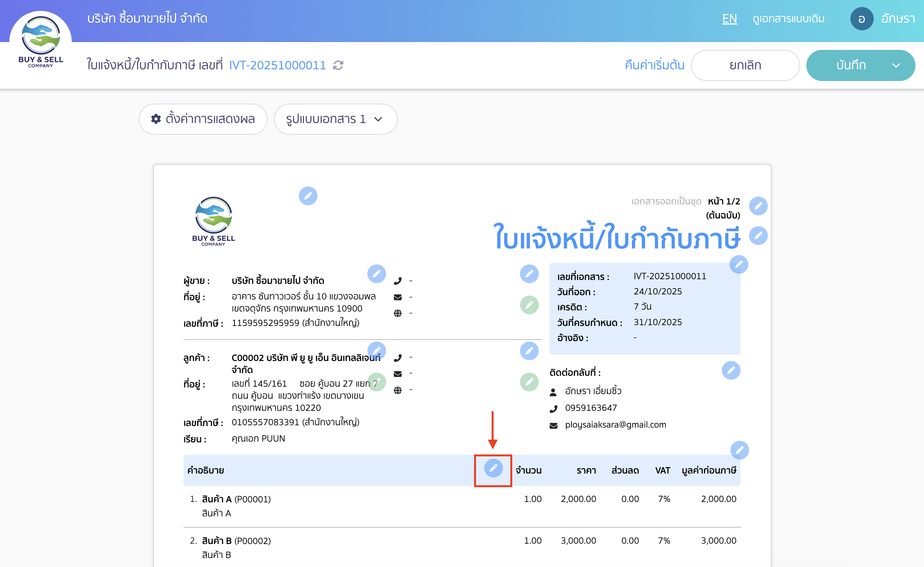The width and height of the screenshot is (924, 567).
Task: Edit the ติดต่อกลับที่ contact section pencil
Action: coord(731,370)
